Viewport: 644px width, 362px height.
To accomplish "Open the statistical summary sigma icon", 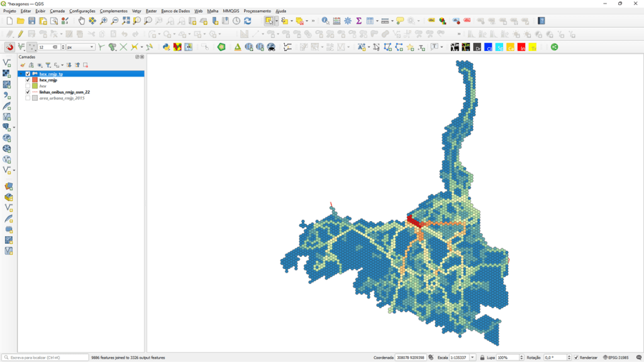I will [358, 21].
